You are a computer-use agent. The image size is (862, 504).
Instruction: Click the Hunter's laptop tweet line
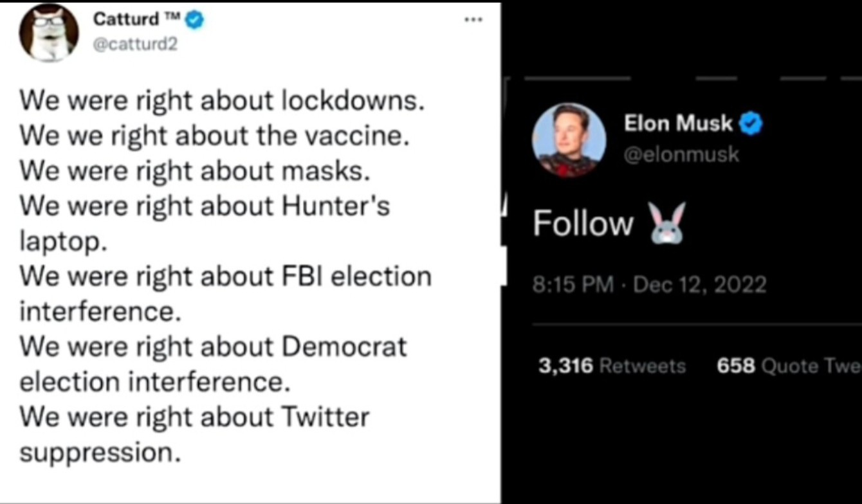click(x=205, y=224)
